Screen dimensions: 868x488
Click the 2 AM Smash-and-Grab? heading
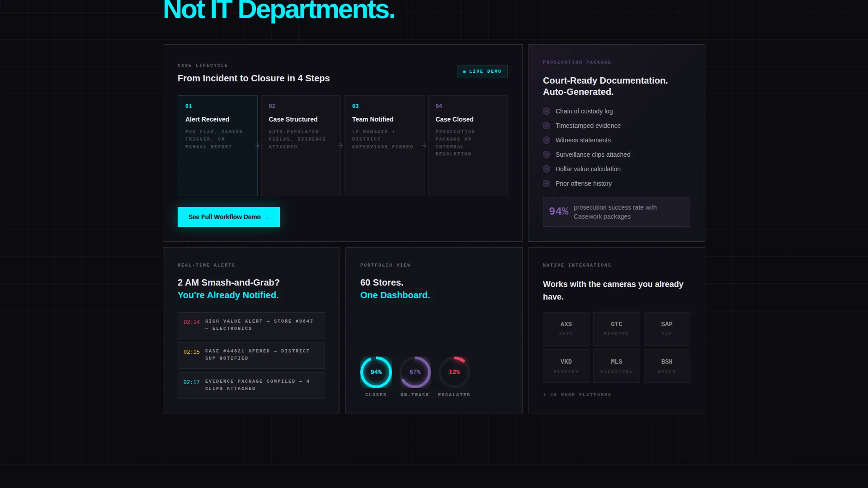[x=228, y=282]
